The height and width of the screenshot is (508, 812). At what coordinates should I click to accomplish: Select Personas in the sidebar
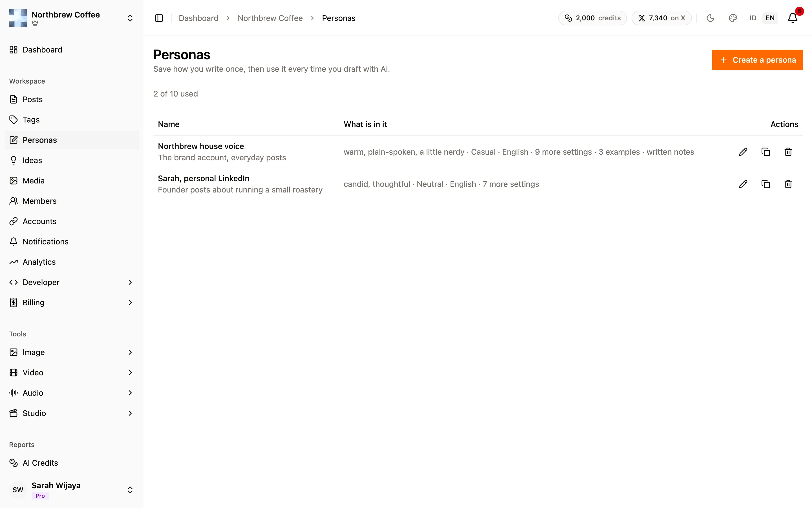[x=72, y=140]
